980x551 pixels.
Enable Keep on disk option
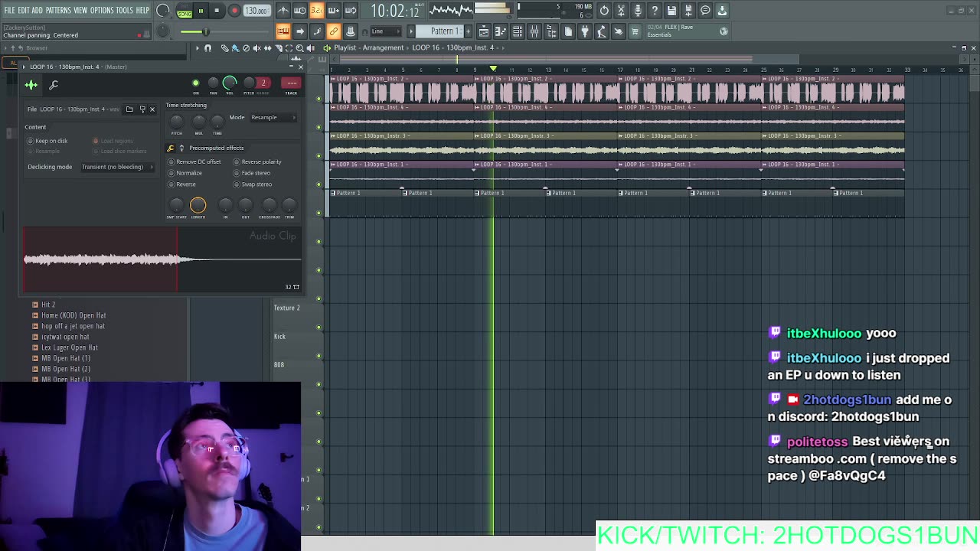[x=47, y=141]
